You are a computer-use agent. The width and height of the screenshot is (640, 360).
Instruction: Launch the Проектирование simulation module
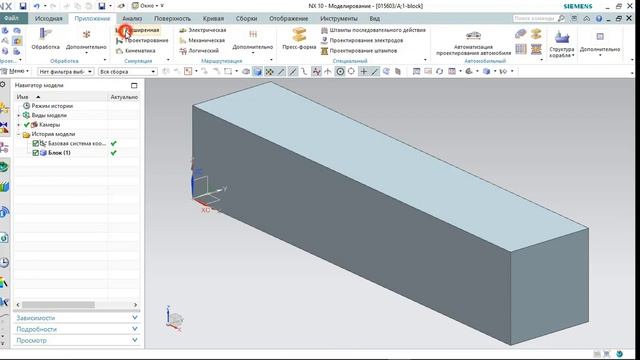click(142, 40)
